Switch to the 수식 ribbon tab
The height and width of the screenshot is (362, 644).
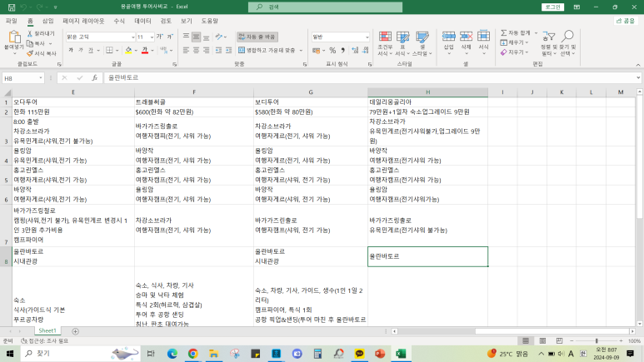(119, 21)
